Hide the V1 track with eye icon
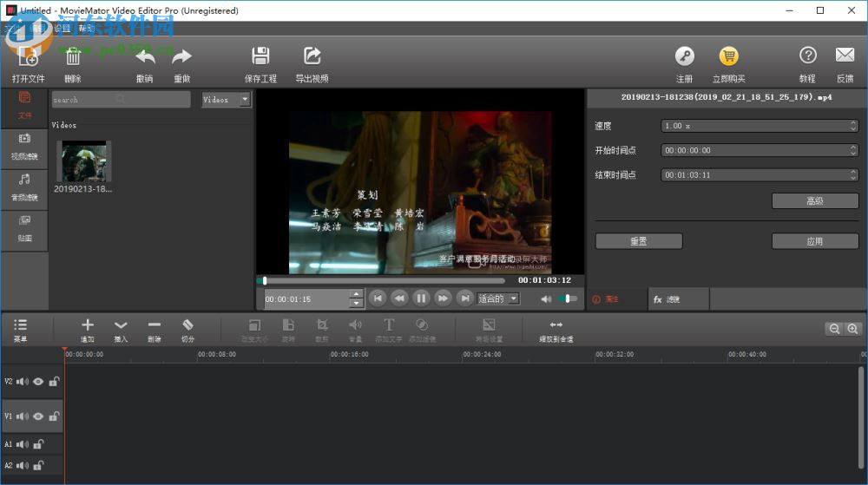The width and height of the screenshot is (868, 485). 38,416
